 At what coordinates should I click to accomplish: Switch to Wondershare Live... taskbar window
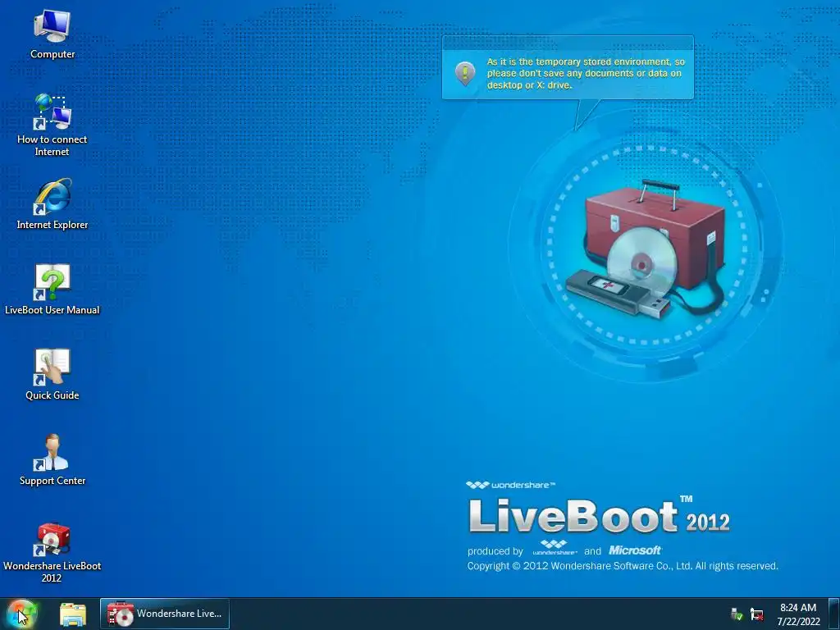(x=164, y=614)
